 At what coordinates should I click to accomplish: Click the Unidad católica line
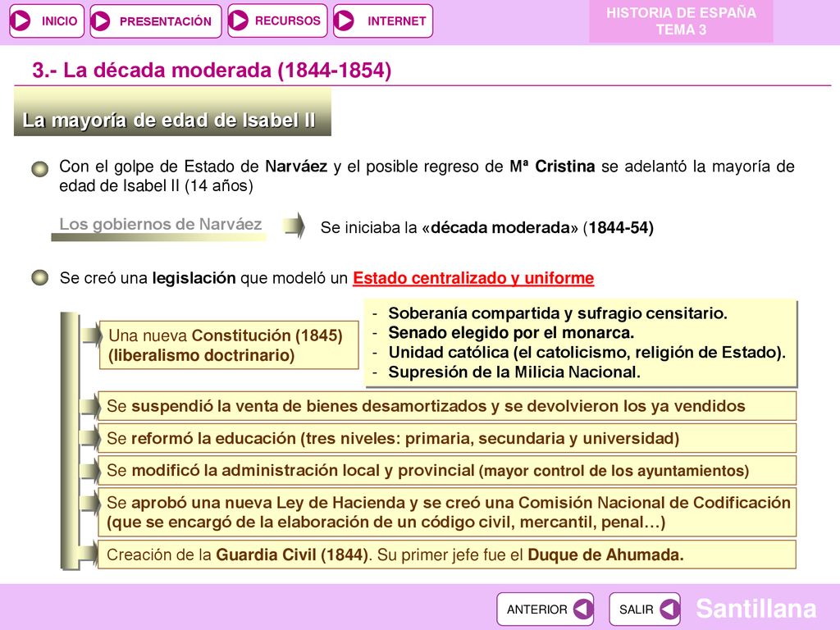tap(587, 353)
